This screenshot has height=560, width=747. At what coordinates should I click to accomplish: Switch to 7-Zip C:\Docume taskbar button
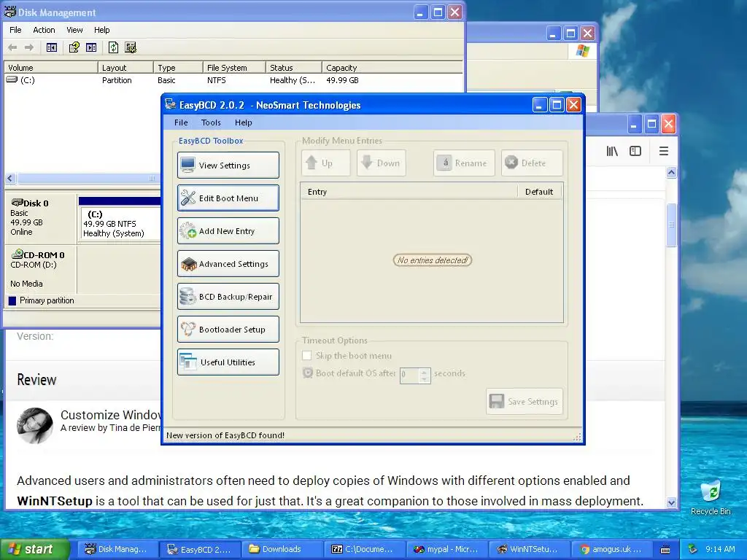point(364,549)
